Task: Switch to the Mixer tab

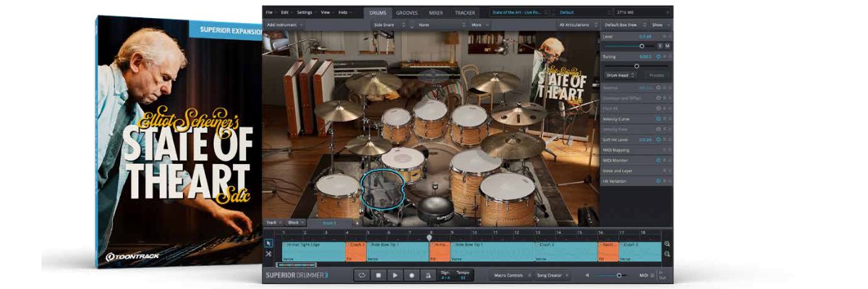Action: [435, 12]
